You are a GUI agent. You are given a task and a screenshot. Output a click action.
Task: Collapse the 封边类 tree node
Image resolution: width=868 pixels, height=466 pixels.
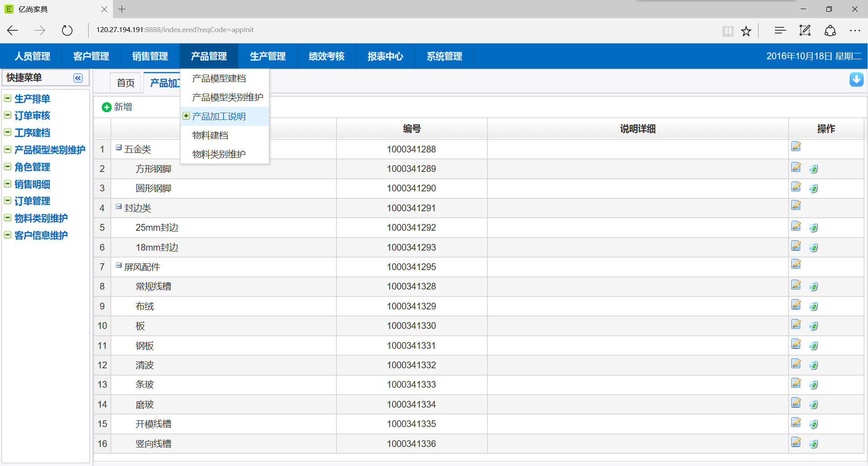click(118, 206)
